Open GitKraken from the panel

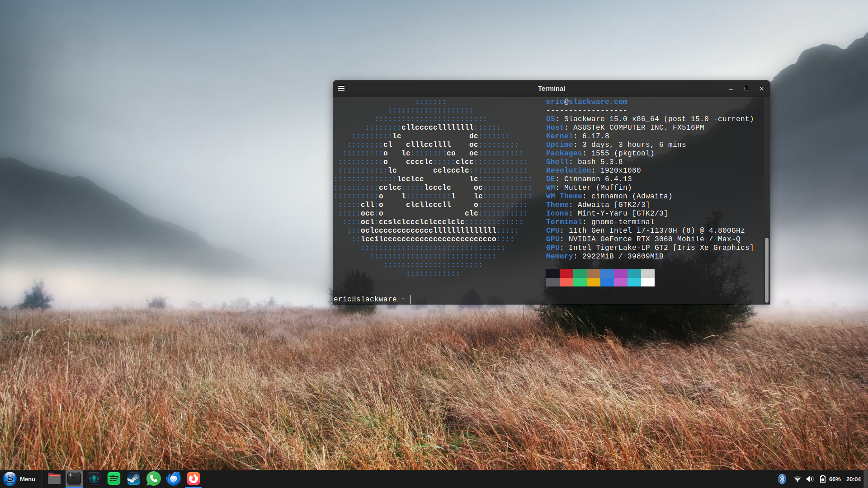click(94, 479)
